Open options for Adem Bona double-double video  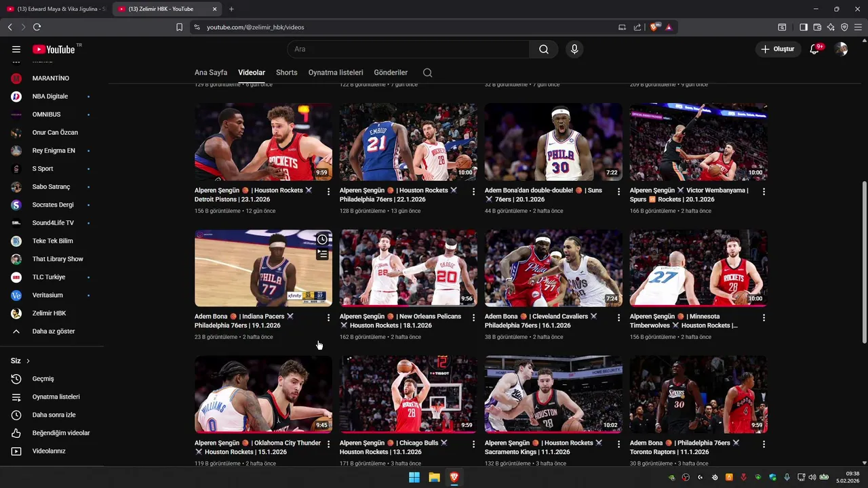coord(618,192)
